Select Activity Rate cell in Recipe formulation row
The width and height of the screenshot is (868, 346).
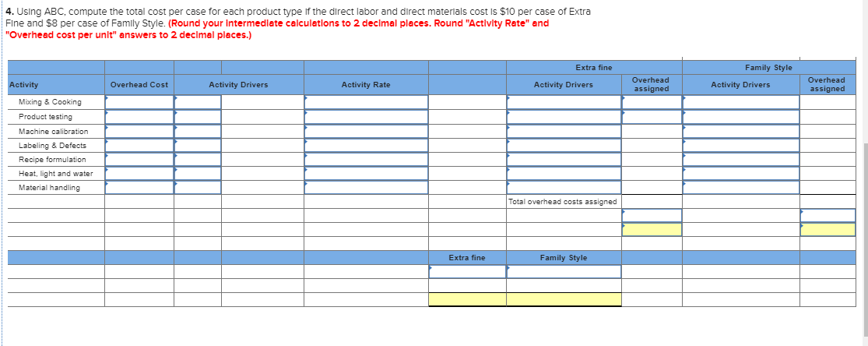(x=366, y=159)
